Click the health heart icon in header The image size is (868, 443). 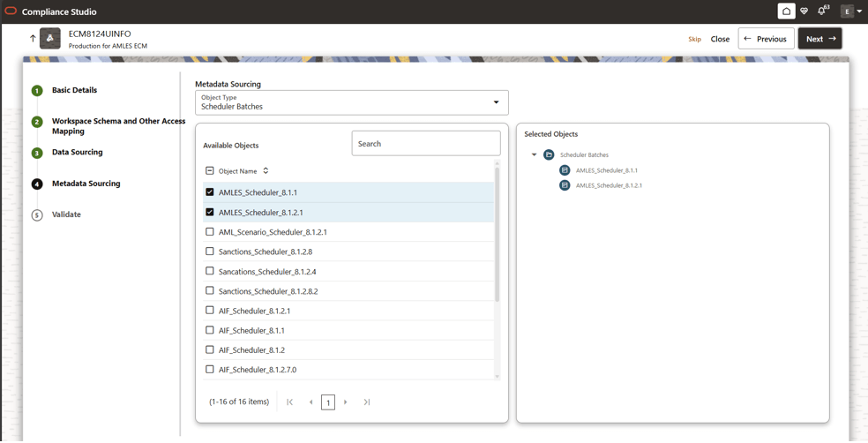[804, 11]
